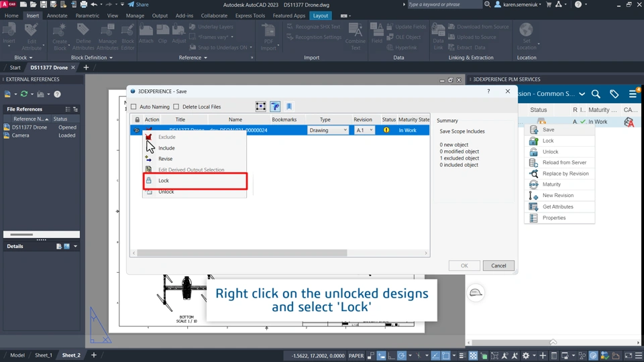The width and height of the screenshot is (644, 362).
Task: Switch File References to tree view icon
Action: (x=76, y=109)
